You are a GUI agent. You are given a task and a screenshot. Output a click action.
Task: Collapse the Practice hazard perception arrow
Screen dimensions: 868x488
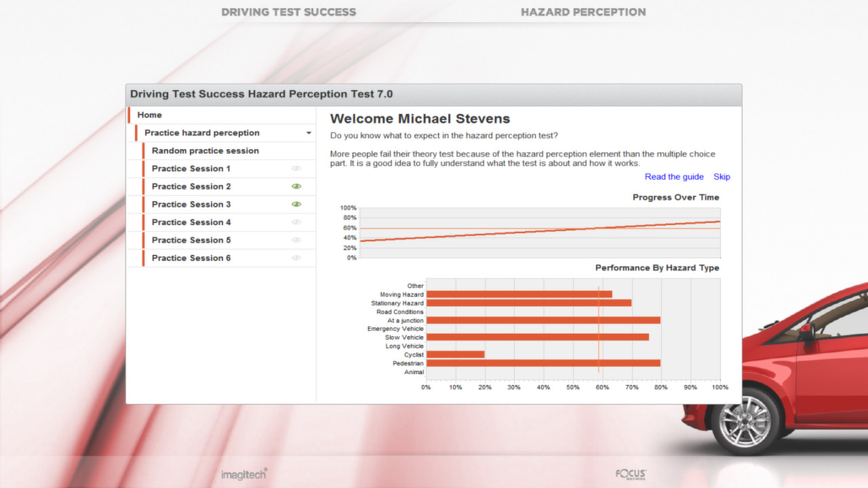[309, 134]
